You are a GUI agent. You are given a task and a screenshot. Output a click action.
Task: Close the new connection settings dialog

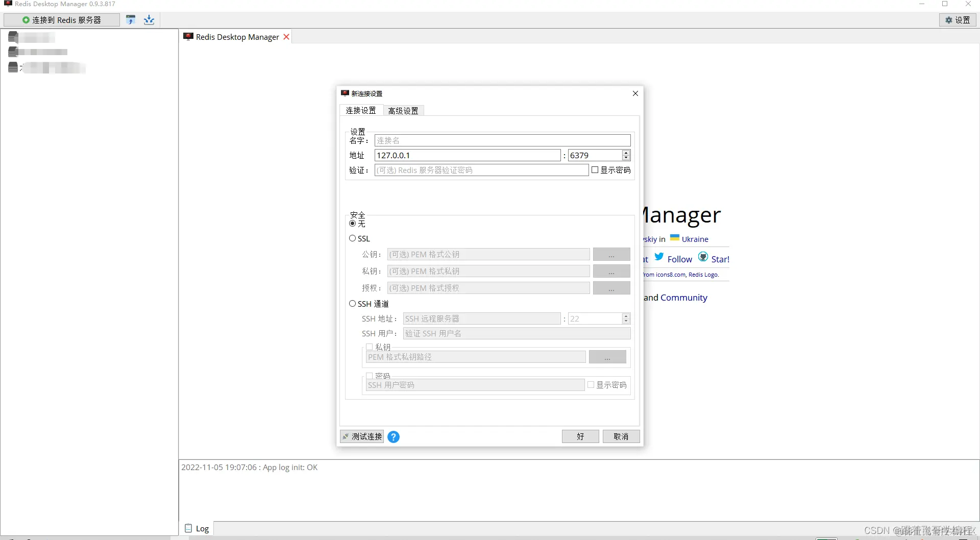[x=635, y=93]
